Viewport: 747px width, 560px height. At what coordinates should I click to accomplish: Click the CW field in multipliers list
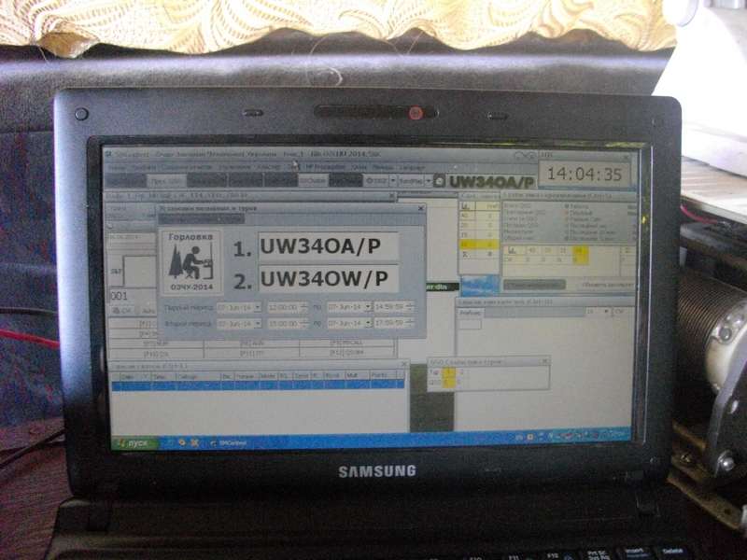point(624,312)
